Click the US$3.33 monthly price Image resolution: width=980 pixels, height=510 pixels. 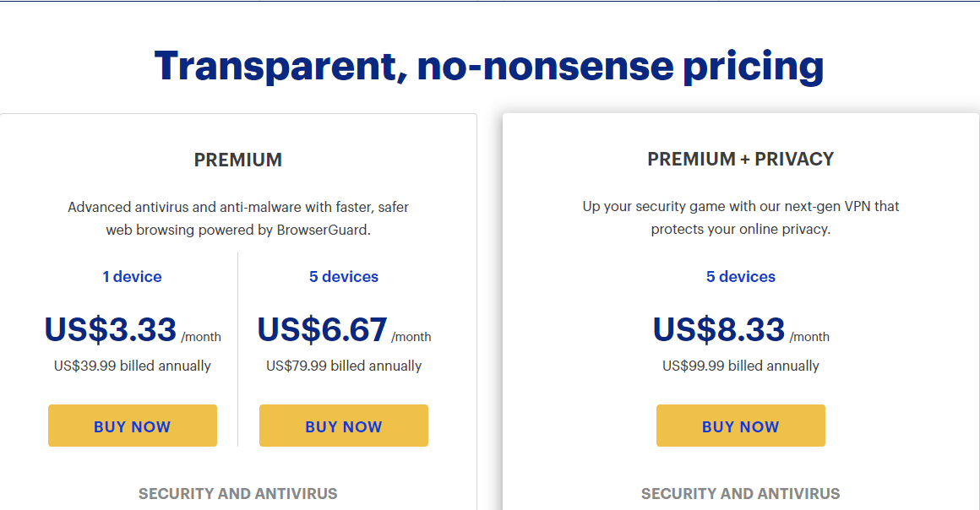point(111,329)
